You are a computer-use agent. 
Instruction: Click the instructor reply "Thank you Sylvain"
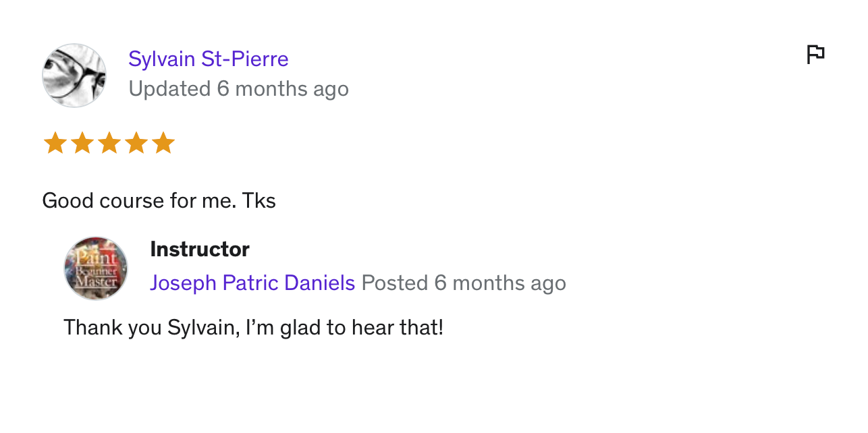point(150,328)
